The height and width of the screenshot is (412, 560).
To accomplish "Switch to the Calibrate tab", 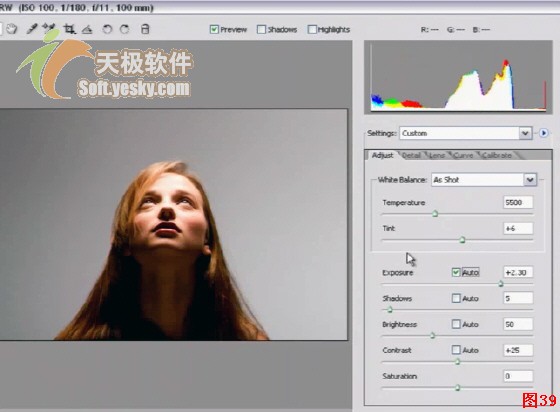I will point(497,155).
